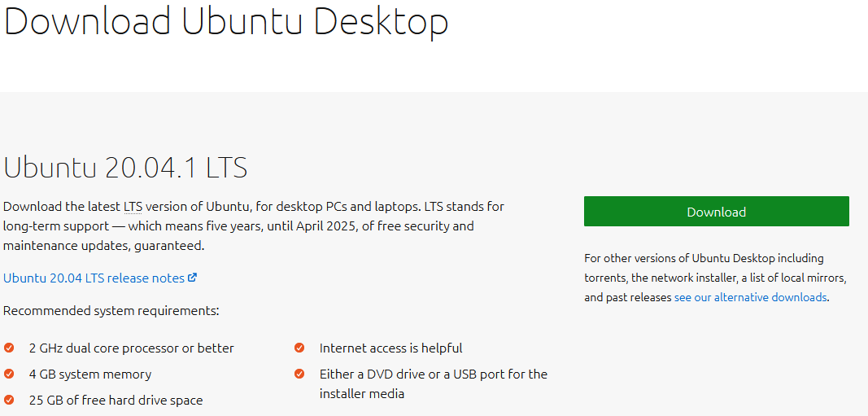Click the external link icon beside release notes
This screenshot has height=416, width=868.
[x=193, y=278]
